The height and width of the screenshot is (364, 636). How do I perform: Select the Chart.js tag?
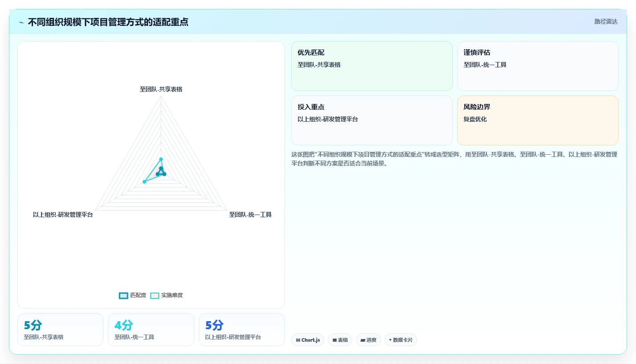[x=308, y=340]
